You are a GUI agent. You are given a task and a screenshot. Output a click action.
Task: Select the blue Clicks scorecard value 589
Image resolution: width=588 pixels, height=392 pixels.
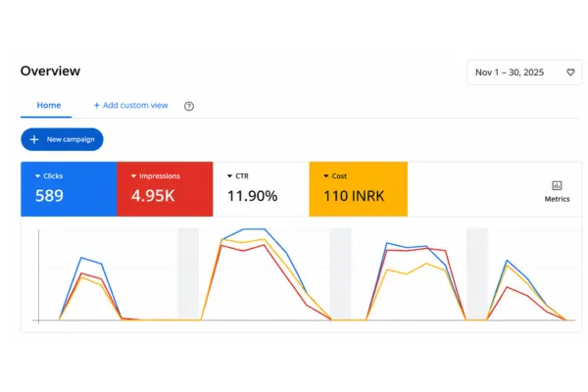(49, 195)
